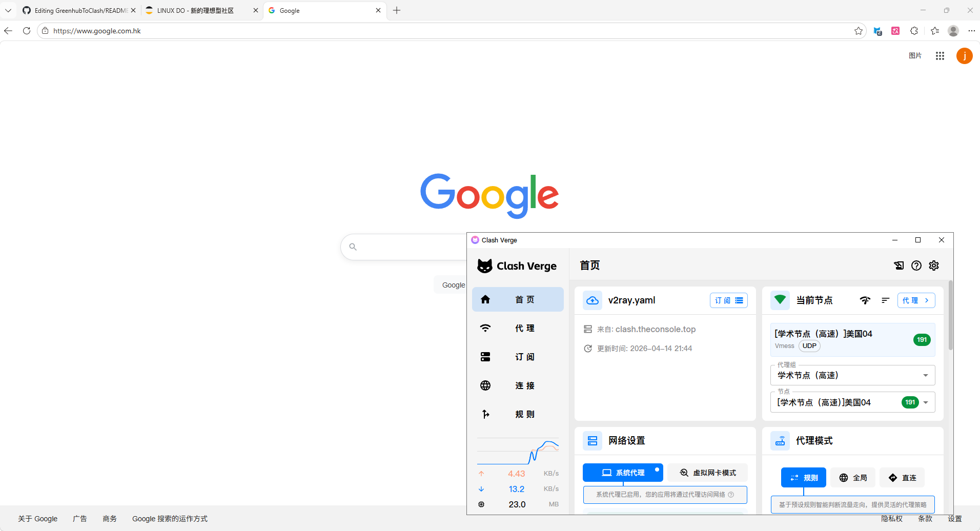Click the memory usage icon beside 23.0 MB
This screenshot has height=531, width=980.
pos(481,504)
